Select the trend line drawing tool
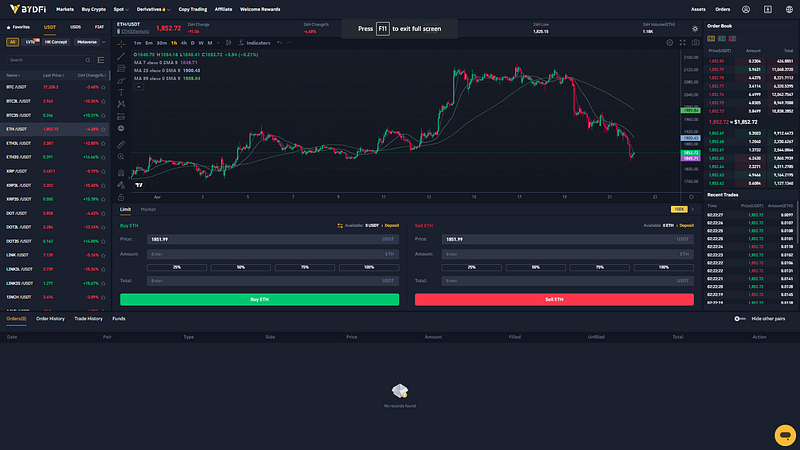 (x=121, y=56)
